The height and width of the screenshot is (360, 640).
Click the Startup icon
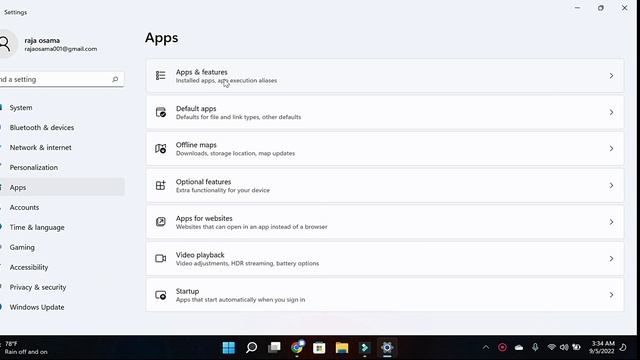pyautogui.click(x=160, y=295)
